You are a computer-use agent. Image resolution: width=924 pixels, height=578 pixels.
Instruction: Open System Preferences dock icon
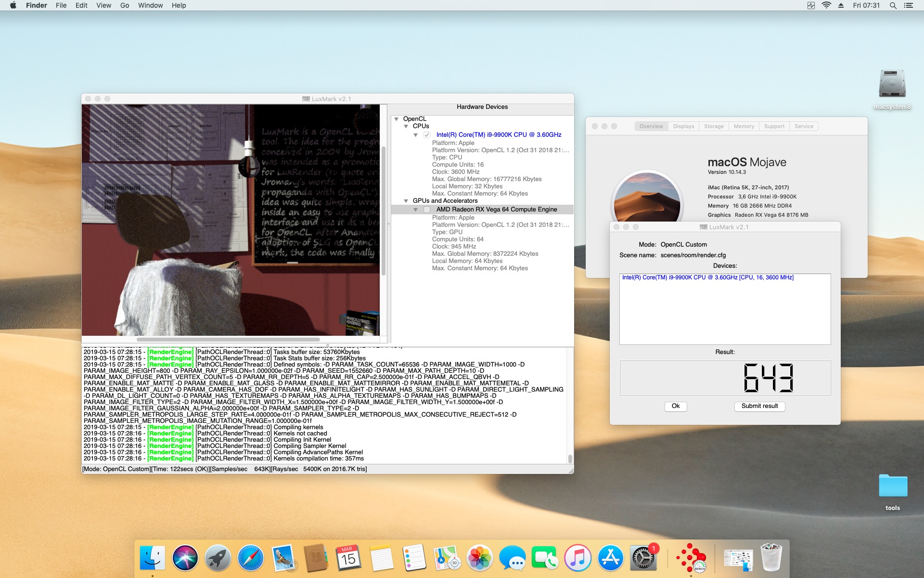[x=643, y=558]
